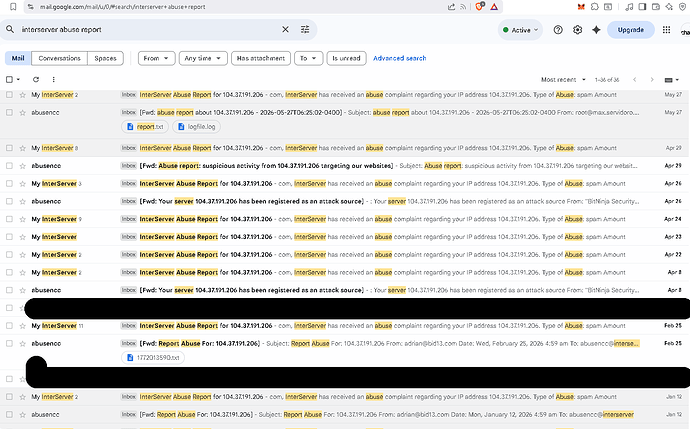Select checkbox for Apr 24 My InterServer email
The width and height of the screenshot is (690, 429).
click(9, 219)
